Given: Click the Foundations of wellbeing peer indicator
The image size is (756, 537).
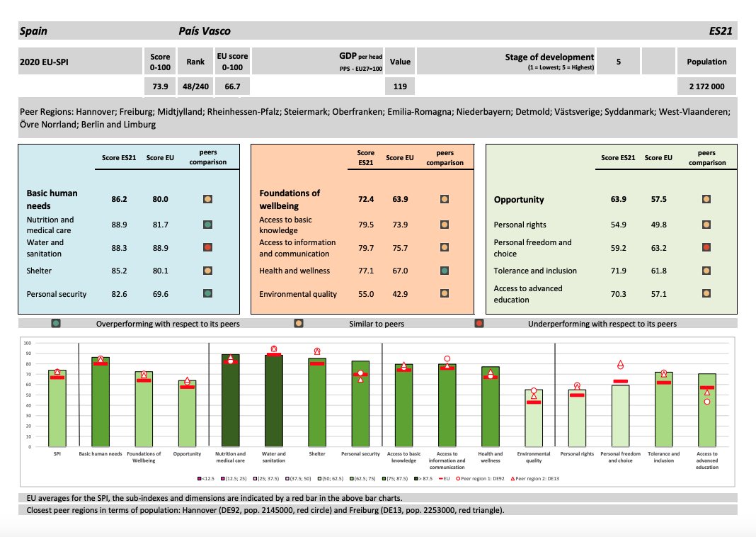Looking at the screenshot, I should point(445,199).
